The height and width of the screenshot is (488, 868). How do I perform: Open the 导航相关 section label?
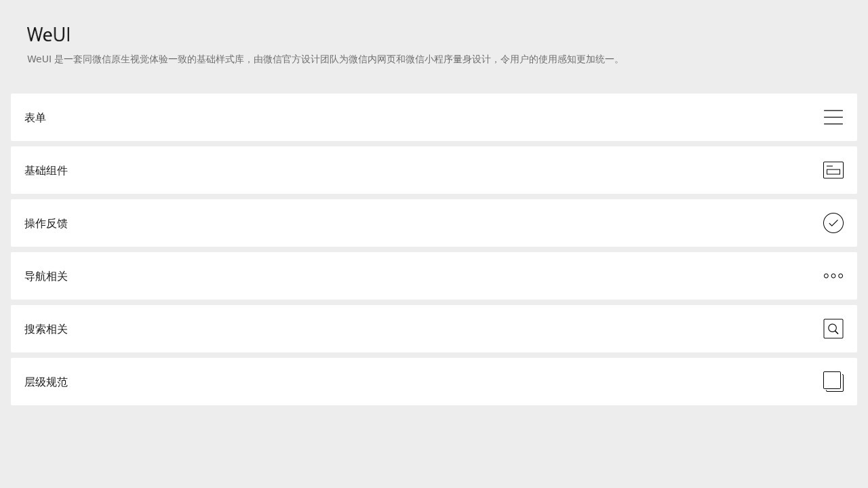click(46, 276)
